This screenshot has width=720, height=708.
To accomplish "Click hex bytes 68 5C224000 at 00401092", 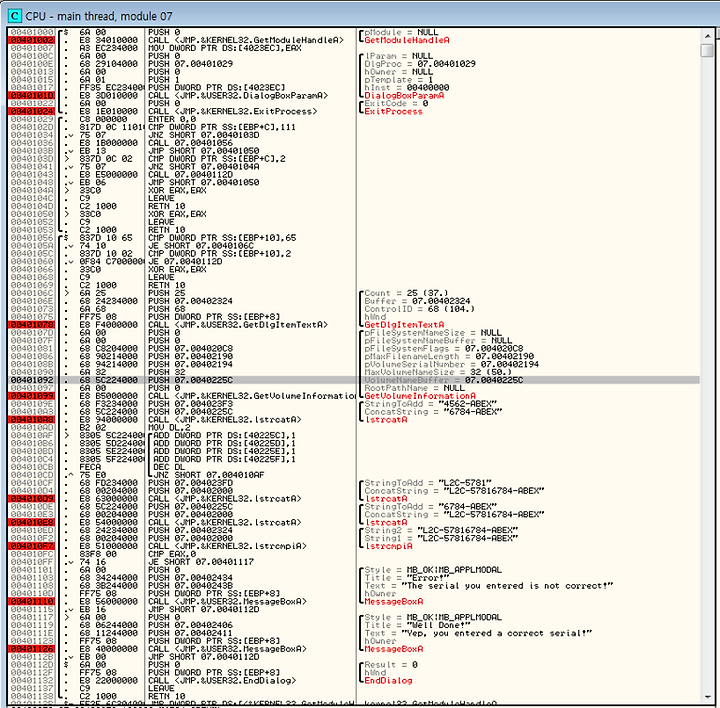I will [x=108, y=380].
